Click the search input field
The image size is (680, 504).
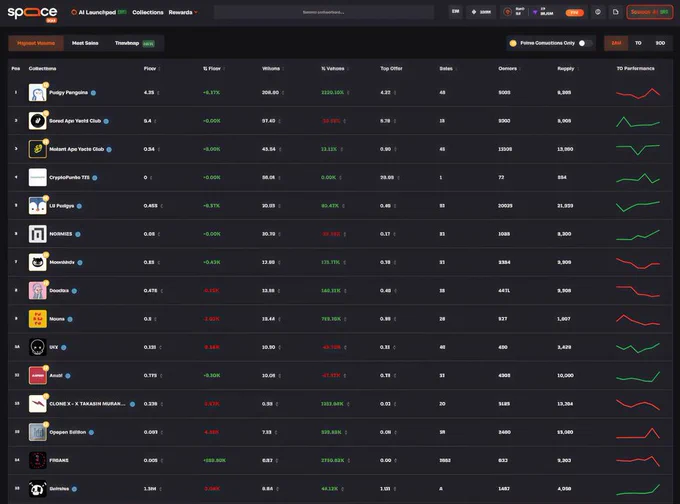pyautogui.click(x=324, y=12)
